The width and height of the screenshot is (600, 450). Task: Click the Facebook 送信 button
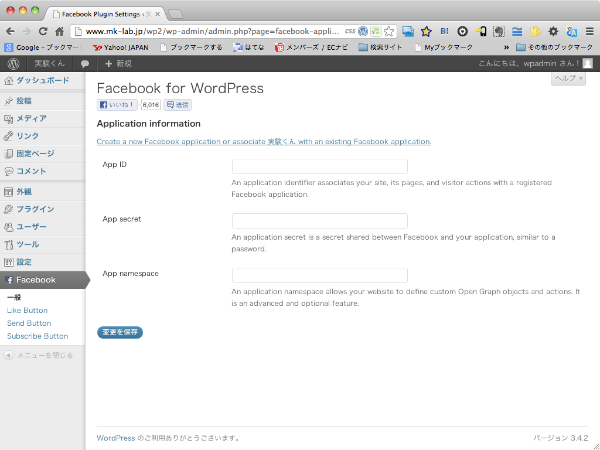[178, 105]
